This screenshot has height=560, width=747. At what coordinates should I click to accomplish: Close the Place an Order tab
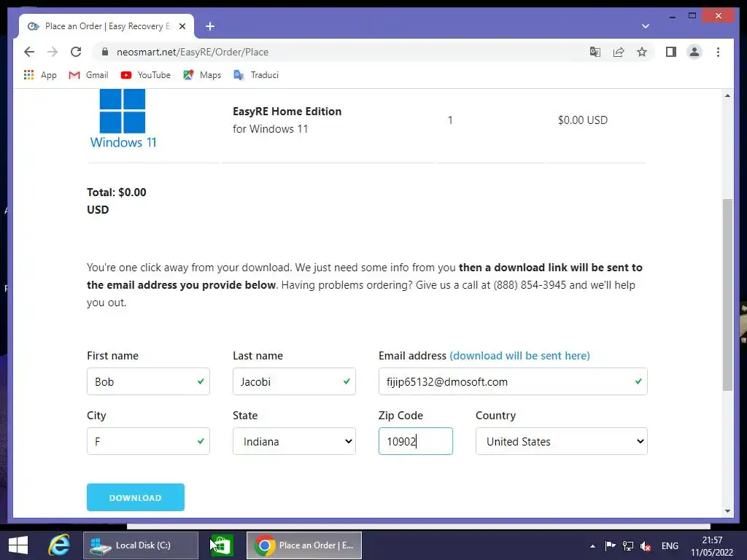click(x=182, y=26)
